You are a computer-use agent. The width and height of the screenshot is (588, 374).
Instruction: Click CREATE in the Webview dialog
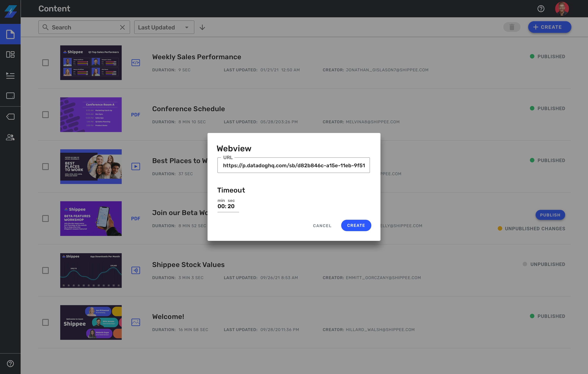(356, 225)
